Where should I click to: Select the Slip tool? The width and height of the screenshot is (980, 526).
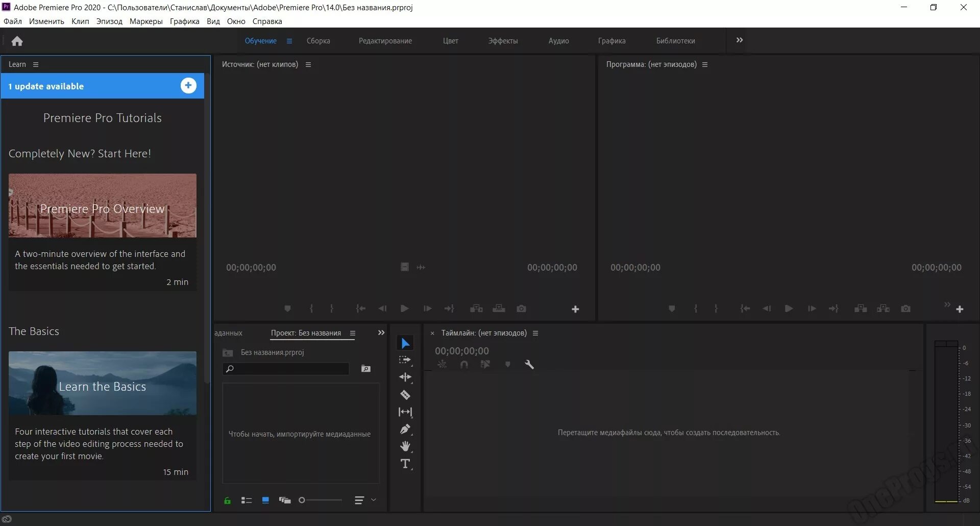405,412
